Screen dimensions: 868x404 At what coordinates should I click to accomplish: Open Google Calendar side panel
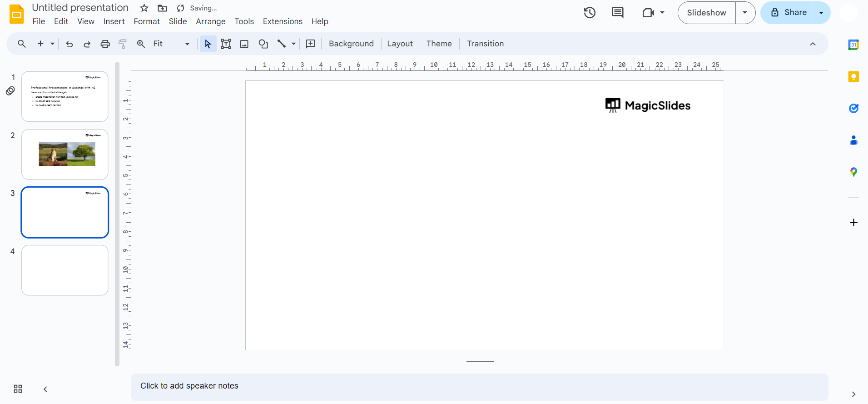pos(853,45)
